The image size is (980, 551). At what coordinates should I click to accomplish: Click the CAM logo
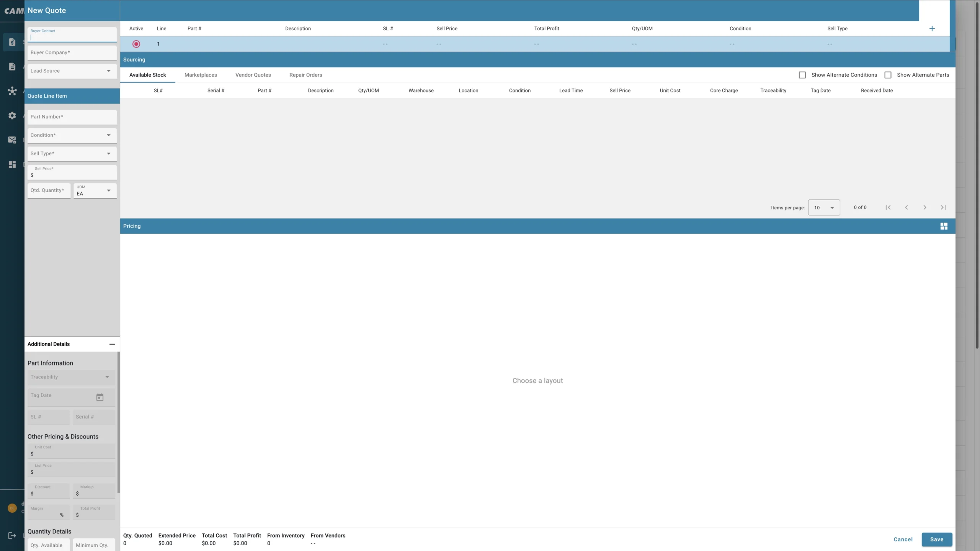coord(14,11)
